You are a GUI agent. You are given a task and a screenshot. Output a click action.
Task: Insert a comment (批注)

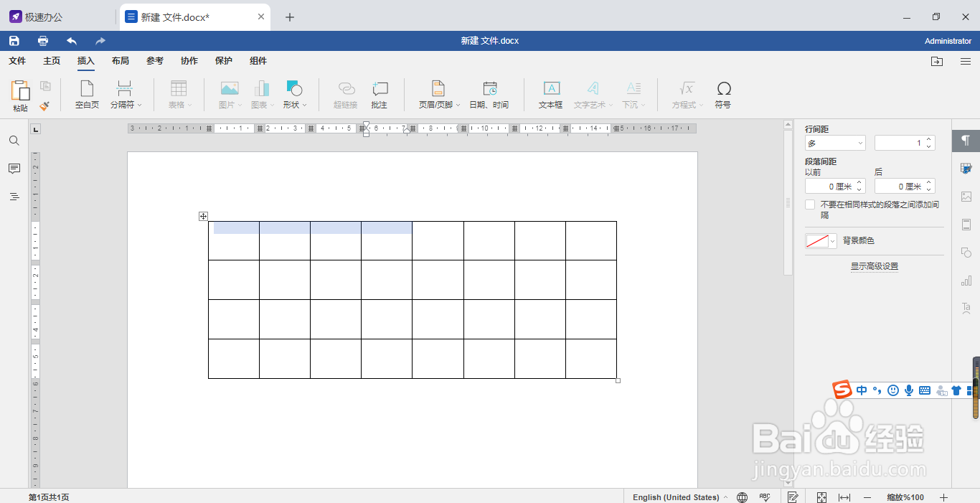pyautogui.click(x=380, y=95)
